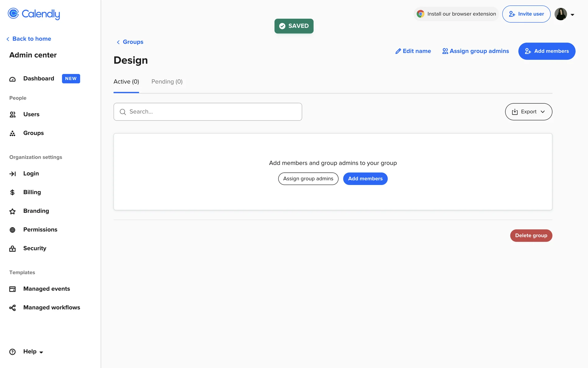
Task: Click the red Delete group button
Action: click(531, 236)
